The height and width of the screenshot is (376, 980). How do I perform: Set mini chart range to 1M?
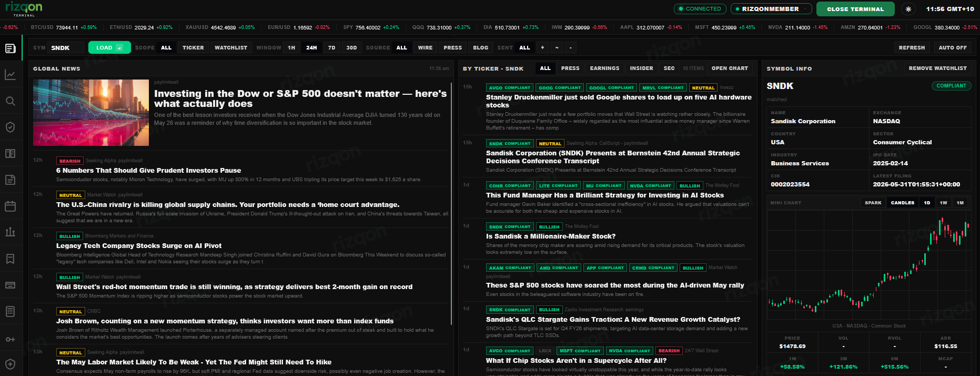coord(961,203)
